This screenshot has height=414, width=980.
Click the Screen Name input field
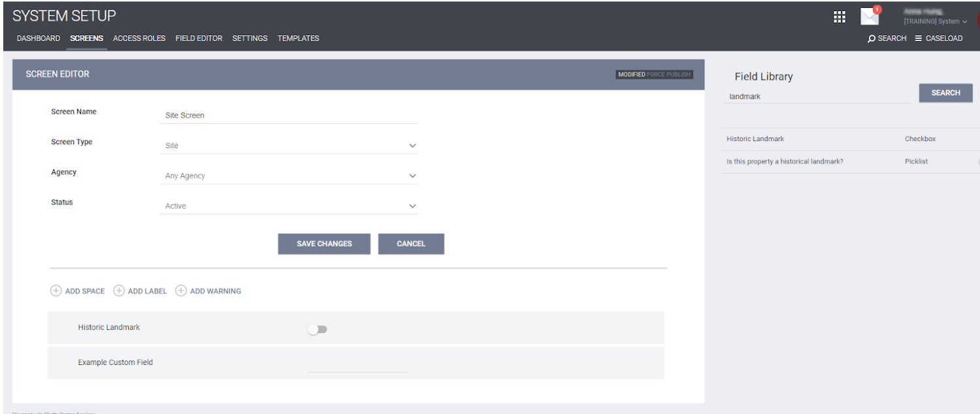289,116
